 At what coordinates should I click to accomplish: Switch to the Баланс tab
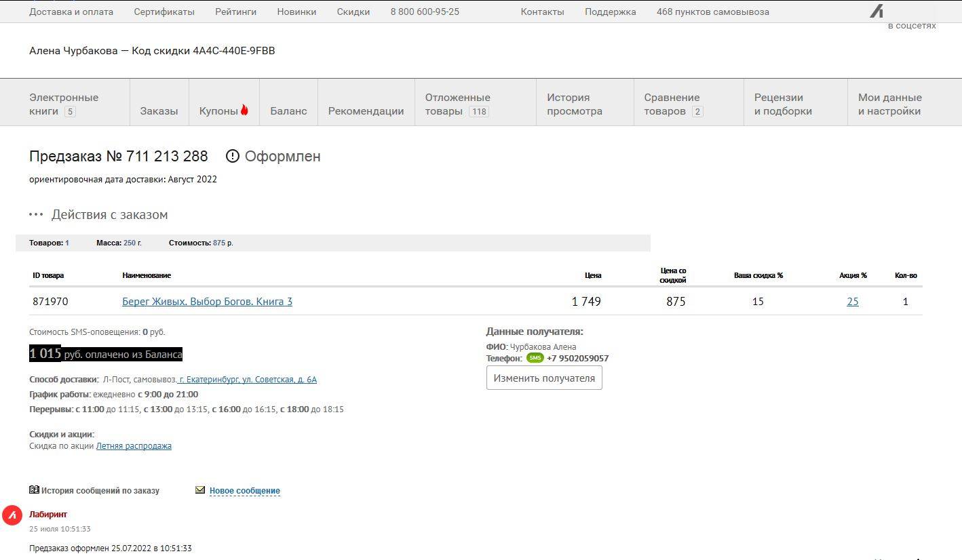point(288,111)
